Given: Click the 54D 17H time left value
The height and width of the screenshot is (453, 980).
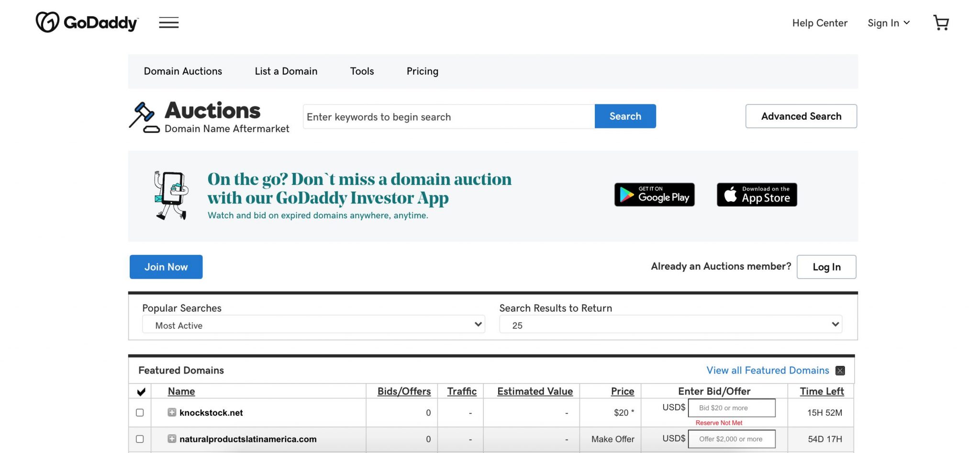Looking at the screenshot, I should [824, 439].
